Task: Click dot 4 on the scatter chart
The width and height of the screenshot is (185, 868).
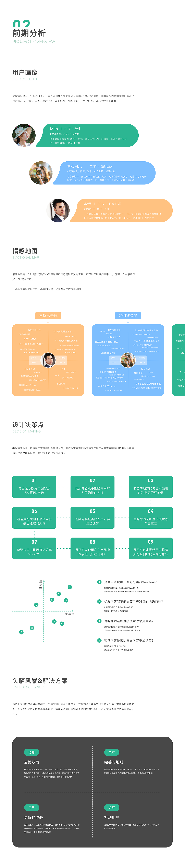Action: tap(59, 594)
